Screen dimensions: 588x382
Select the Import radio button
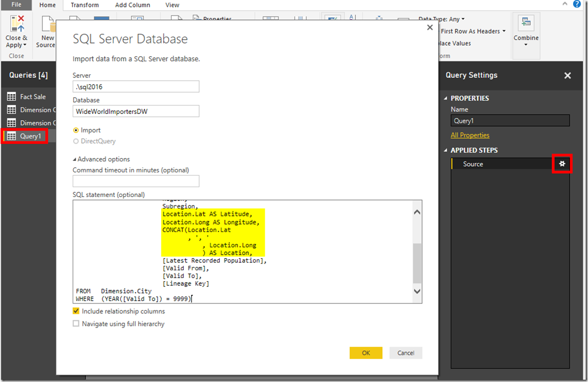click(x=76, y=131)
